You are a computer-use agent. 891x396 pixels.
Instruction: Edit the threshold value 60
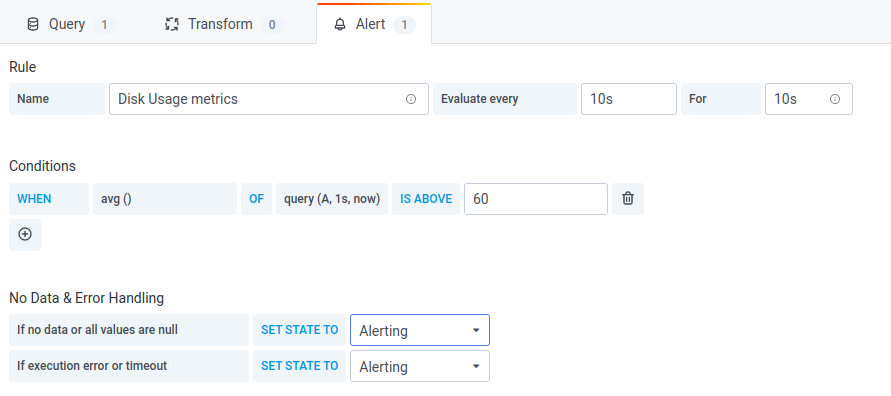coord(536,199)
